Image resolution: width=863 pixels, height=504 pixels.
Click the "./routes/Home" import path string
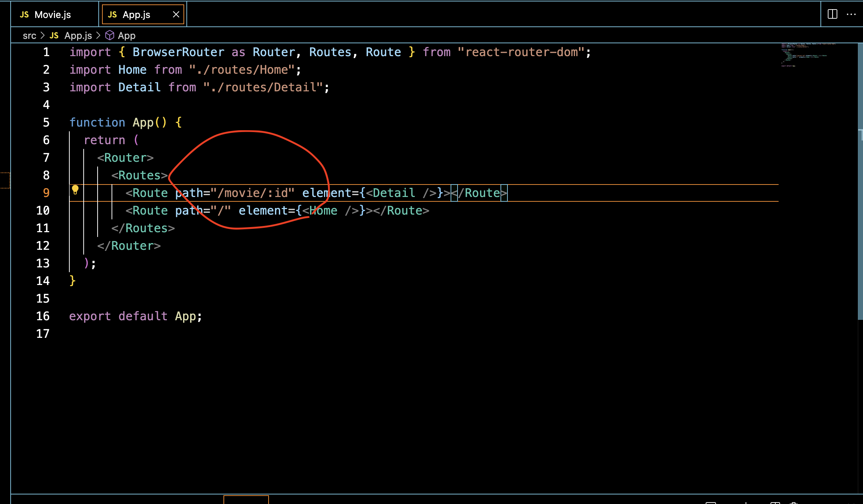242,70
